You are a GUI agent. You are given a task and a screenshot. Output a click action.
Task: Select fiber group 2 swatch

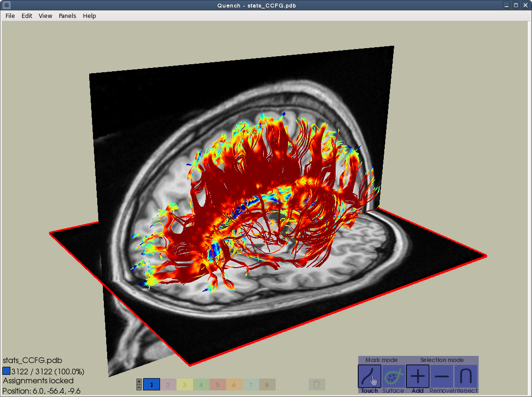(x=168, y=385)
